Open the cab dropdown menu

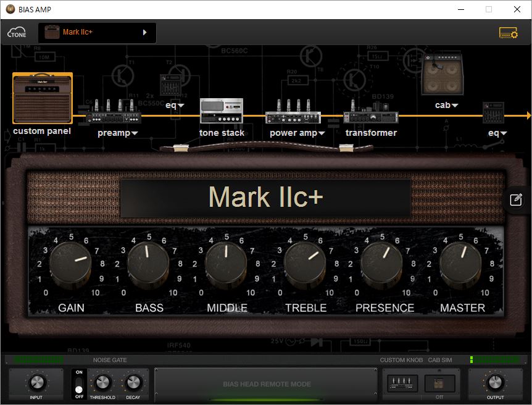click(x=455, y=106)
